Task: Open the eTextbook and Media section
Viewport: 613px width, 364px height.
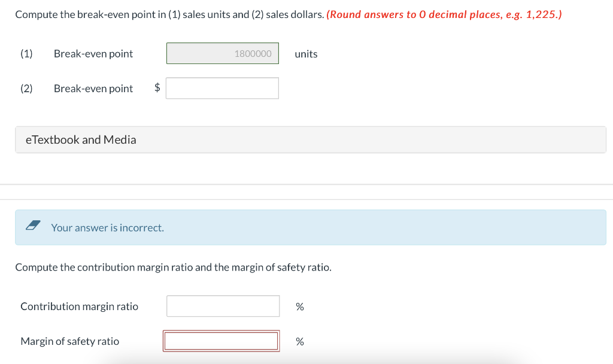Action: point(81,139)
